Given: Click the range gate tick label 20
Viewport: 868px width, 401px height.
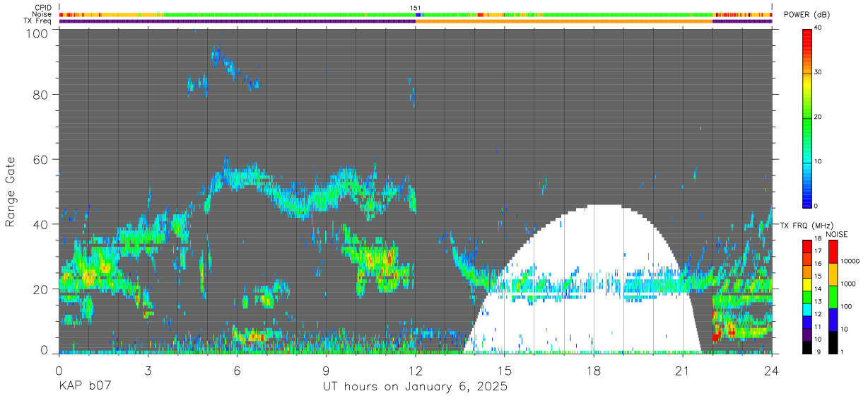Looking at the screenshot, I should pos(41,289).
